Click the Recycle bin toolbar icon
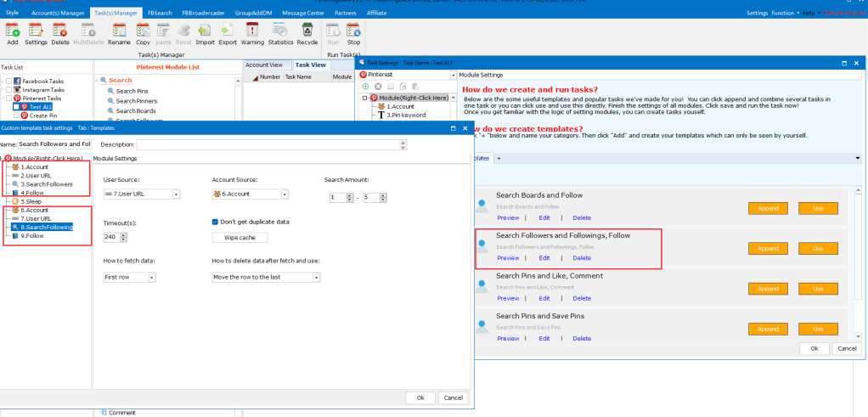868x417 pixels. point(307,33)
